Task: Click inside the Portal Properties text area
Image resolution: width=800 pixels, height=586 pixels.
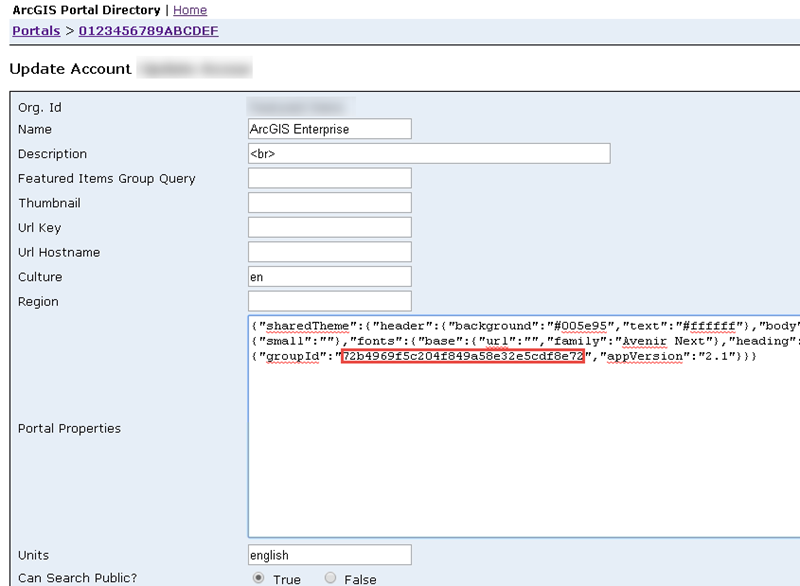Action: [x=524, y=426]
